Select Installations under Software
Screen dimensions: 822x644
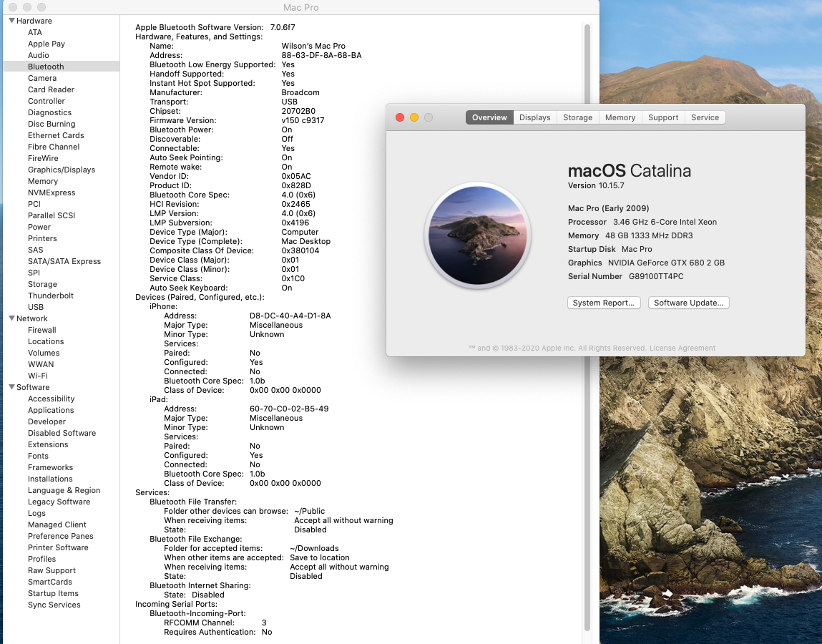(50, 479)
